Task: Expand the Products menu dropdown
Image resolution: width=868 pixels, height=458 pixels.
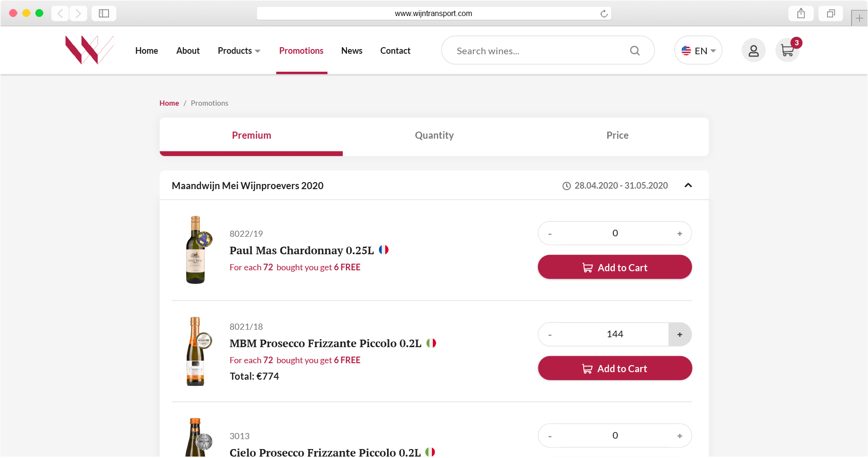Action: pos(239,50)
